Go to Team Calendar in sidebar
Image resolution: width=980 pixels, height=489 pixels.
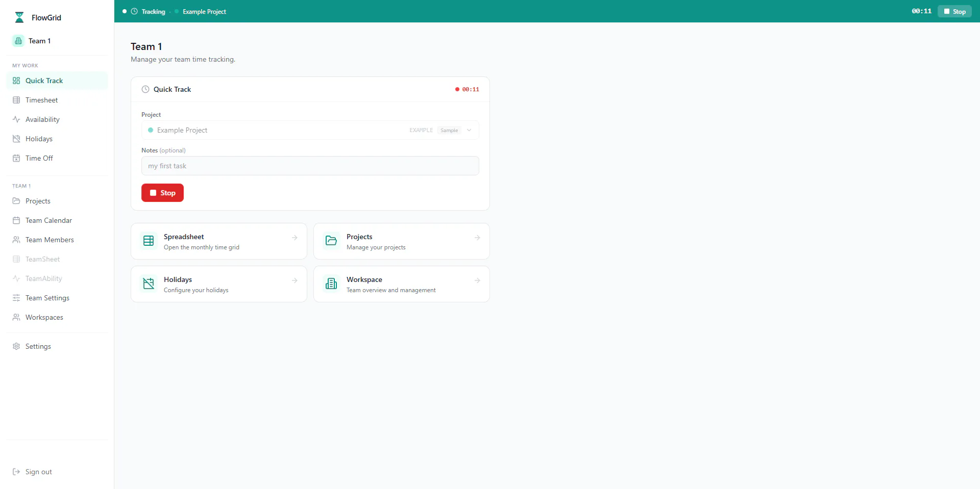click(57, 220)
